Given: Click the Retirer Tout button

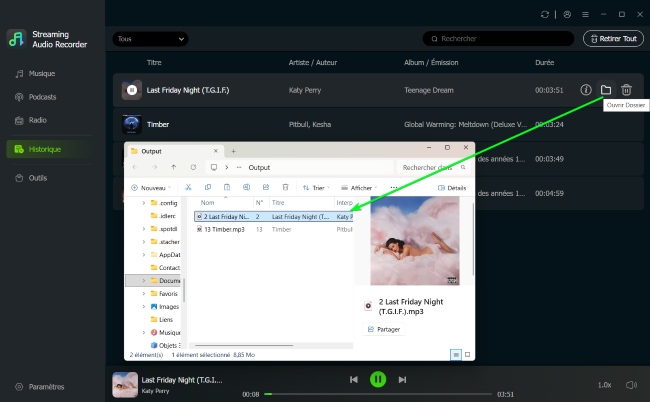Looking at the screenshot, I should point(613,39).
